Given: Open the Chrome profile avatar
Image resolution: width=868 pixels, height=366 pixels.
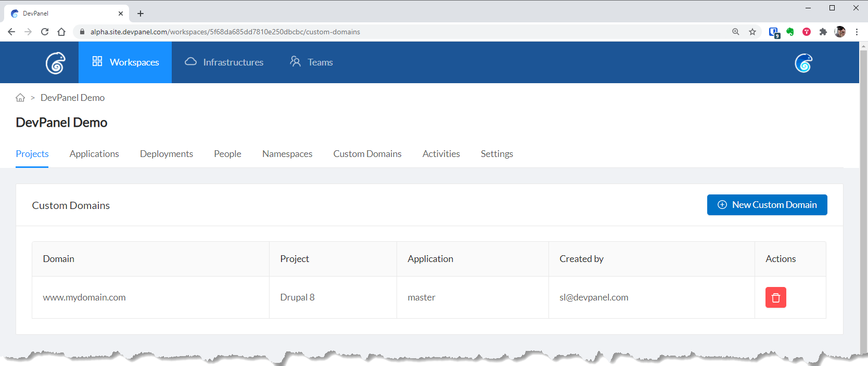Looking at the screenshot, I should (x=840, y=32).
